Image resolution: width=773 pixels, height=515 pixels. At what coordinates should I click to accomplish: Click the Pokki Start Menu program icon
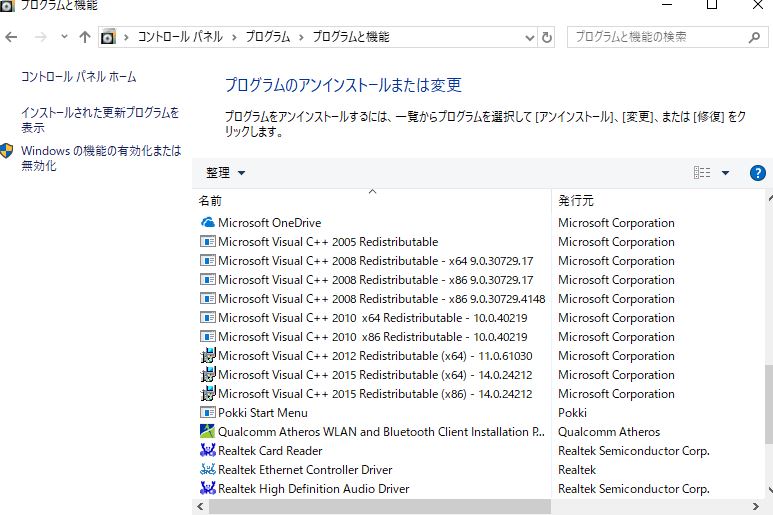click(208, 413)
